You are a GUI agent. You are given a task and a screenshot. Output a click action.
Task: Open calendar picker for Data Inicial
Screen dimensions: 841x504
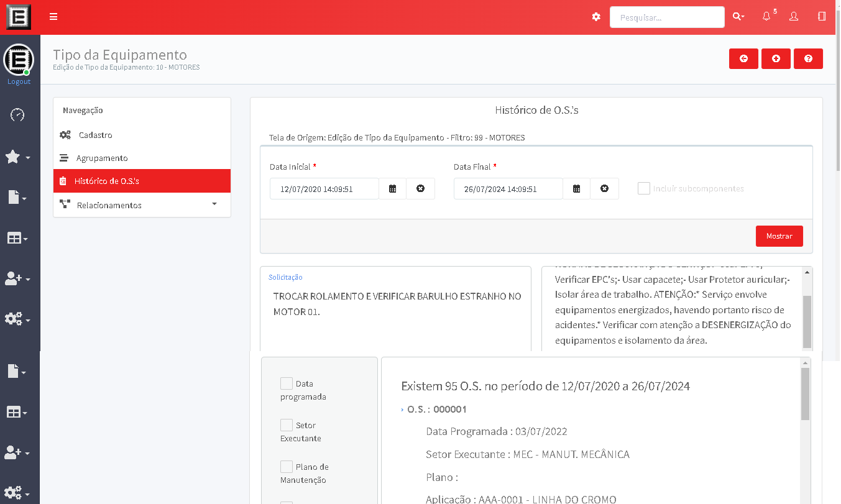pos(392,189)
